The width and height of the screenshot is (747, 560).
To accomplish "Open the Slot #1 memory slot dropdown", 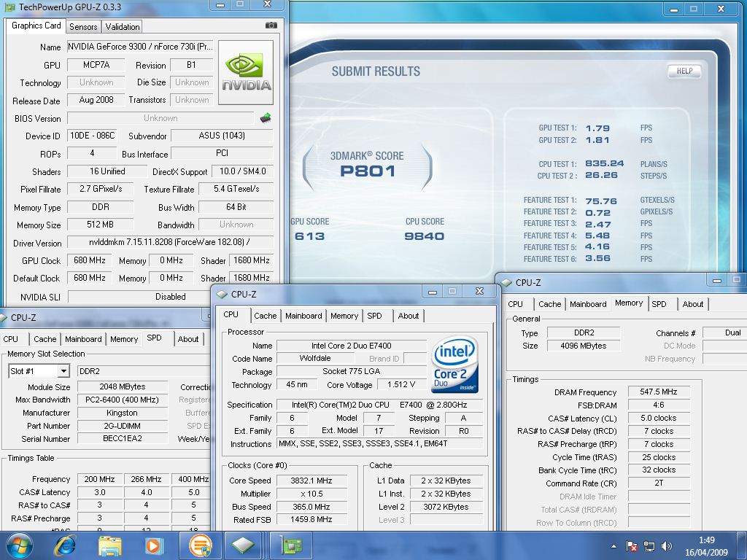I will (x=63, y=371).
